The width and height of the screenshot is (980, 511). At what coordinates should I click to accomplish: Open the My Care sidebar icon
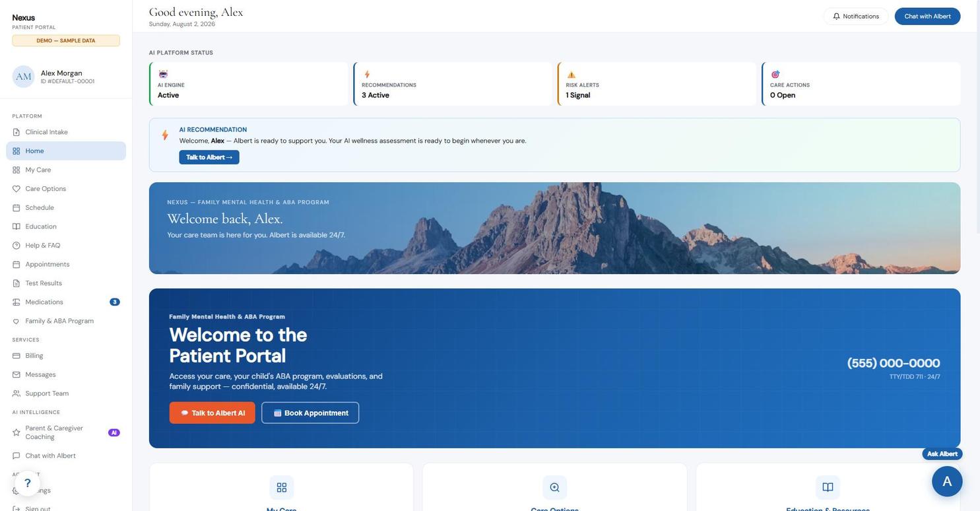click(16, 170)
